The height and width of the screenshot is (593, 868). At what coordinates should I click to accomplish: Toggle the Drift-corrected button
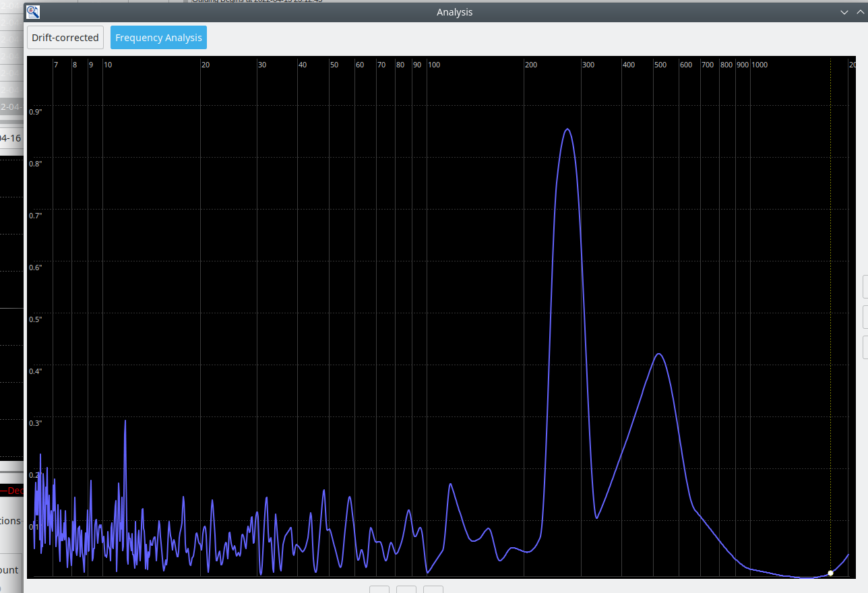65,38
